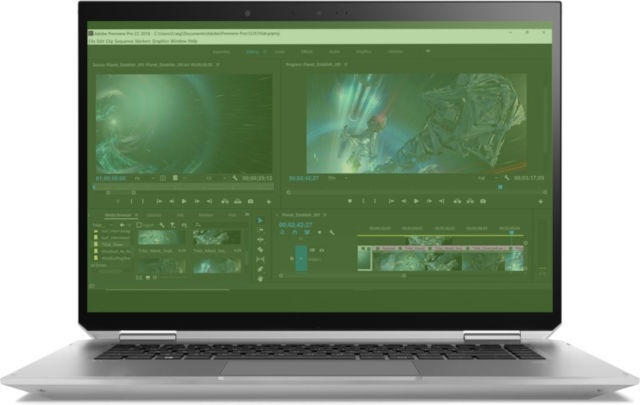Open the Program monitor Full resolution dropdown
The height and width of the screenshot is (405, 640).
coord(488,178)
